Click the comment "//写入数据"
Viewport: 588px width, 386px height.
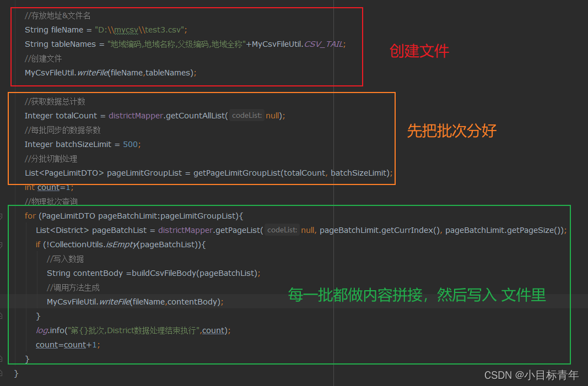coord(65,259)
